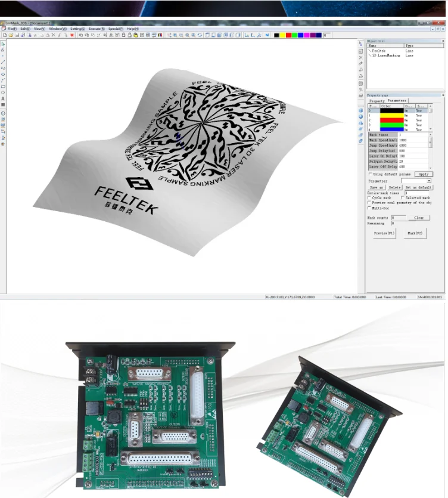Viewport: 448px width, 498px height.
Task: Click the Delete button
Action: coord(395,187)
